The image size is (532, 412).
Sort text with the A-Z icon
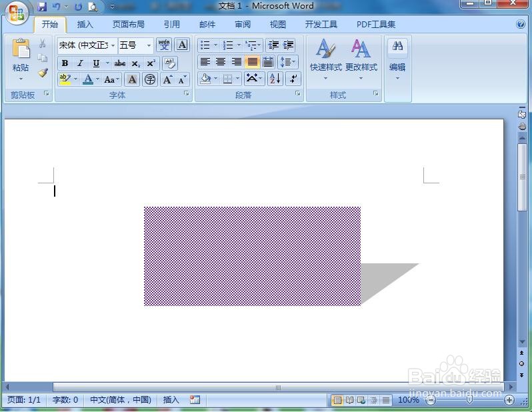click(275, 79)
